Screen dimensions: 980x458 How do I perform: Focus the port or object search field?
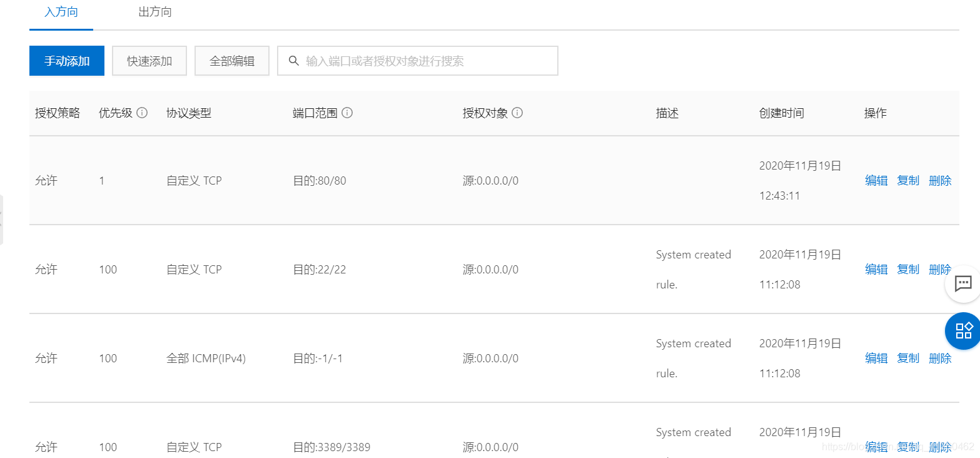tap(418, 61)
